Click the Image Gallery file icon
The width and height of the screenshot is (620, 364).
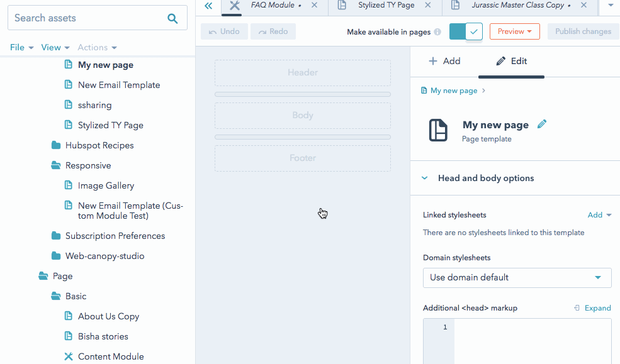click(x=69, y=185)
